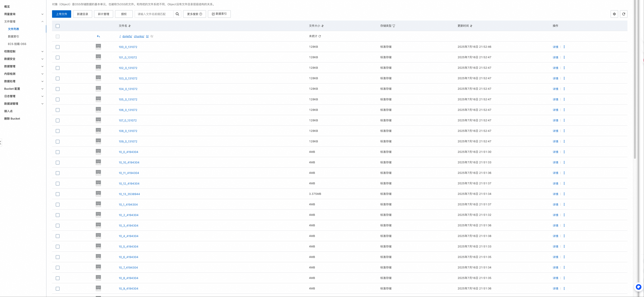The image size is (644, 297).
Task: Check the box for 10_11_4194304
Action: [x=58, y=173]
